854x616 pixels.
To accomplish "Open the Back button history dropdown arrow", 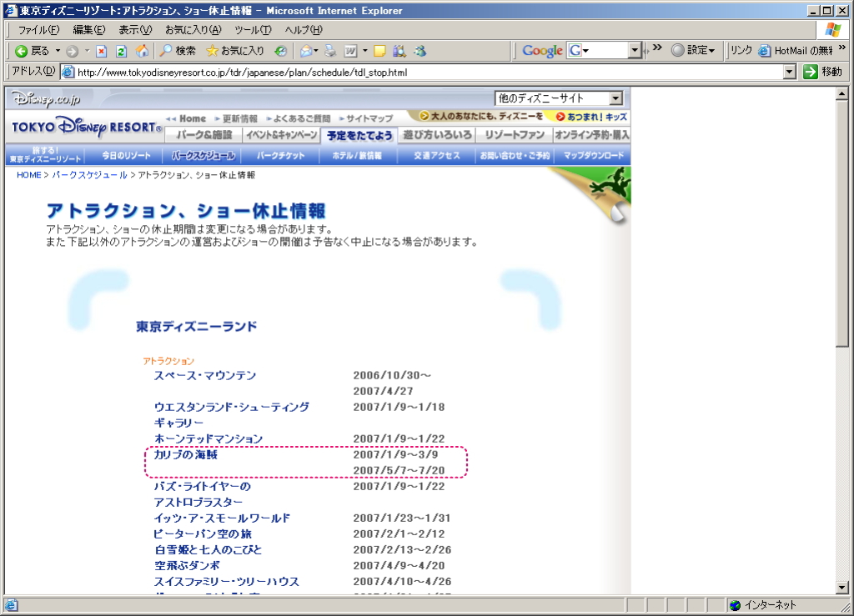I will coord(58,51).
